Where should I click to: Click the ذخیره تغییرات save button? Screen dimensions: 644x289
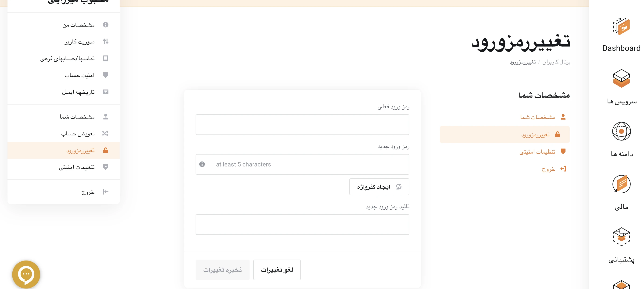coord(222,270)
